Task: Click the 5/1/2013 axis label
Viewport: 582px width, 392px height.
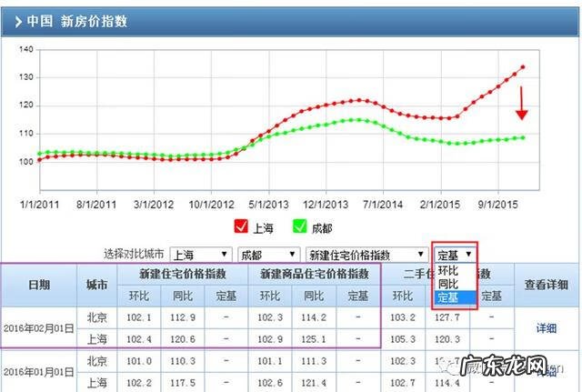Action: pos(268,205)
